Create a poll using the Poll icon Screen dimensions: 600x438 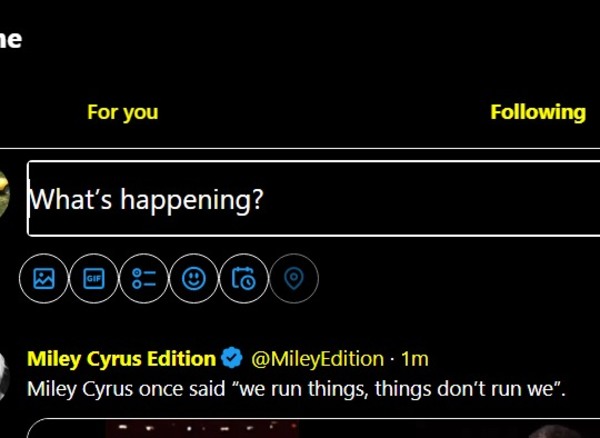(x=144, y=279)
